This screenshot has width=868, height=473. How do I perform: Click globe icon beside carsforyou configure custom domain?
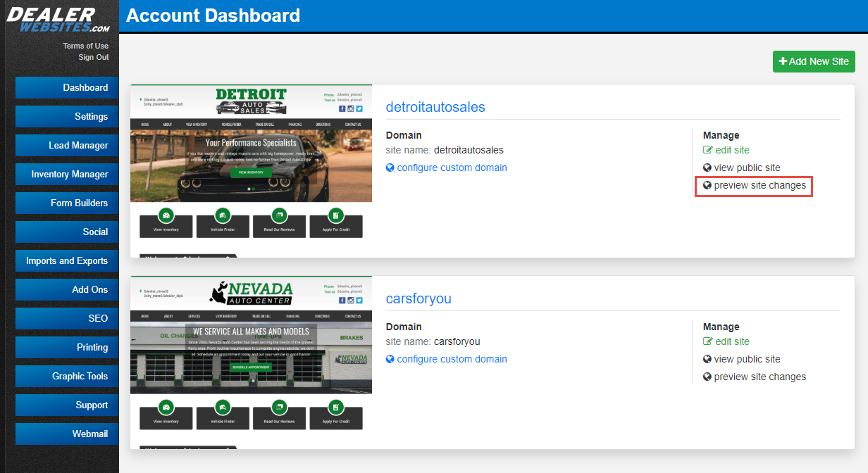tap(390, 359)
